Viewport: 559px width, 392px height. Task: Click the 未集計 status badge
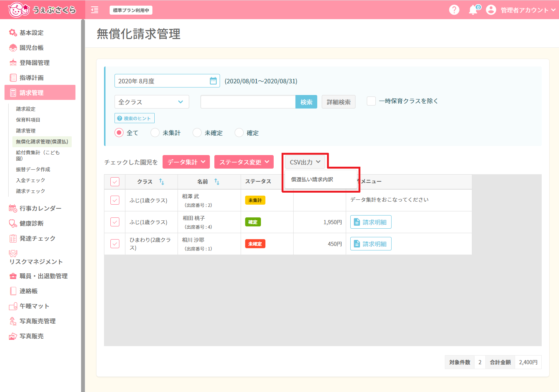coord(255,200)
